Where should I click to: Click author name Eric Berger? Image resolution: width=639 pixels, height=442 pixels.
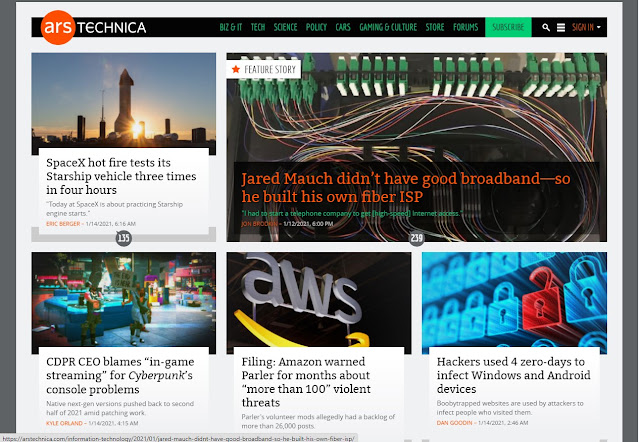tap(63, 224)
